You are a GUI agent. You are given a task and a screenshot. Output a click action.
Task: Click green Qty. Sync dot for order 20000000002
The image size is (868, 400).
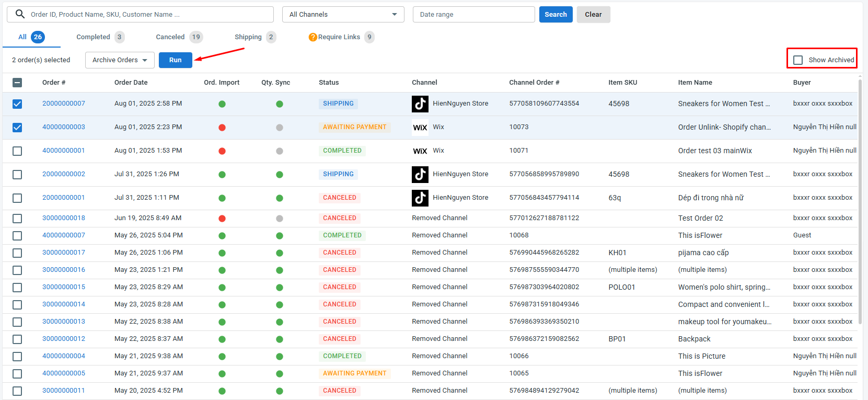pyautogui.click(x=280, y=175)
